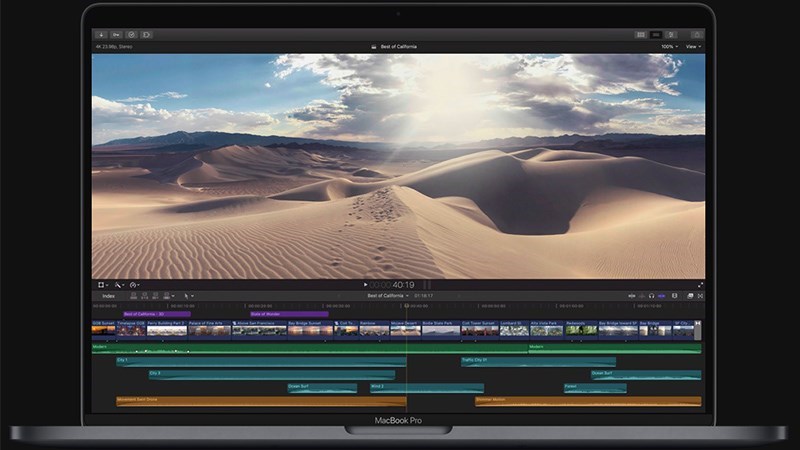Viewport: 800px width, 450px height.
Task: Select the Movement Swirl Drone orange clip
Action: click(261, 402)
